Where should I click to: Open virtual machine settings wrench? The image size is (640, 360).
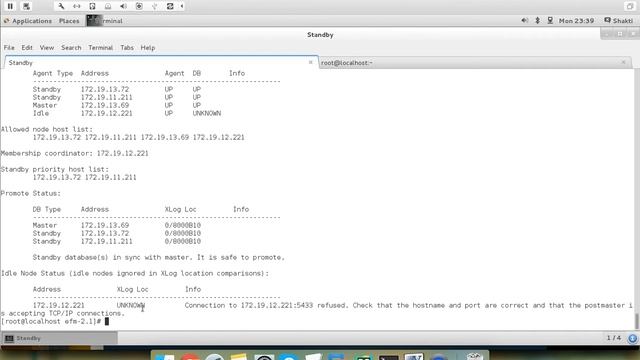(x=61, y=6)
